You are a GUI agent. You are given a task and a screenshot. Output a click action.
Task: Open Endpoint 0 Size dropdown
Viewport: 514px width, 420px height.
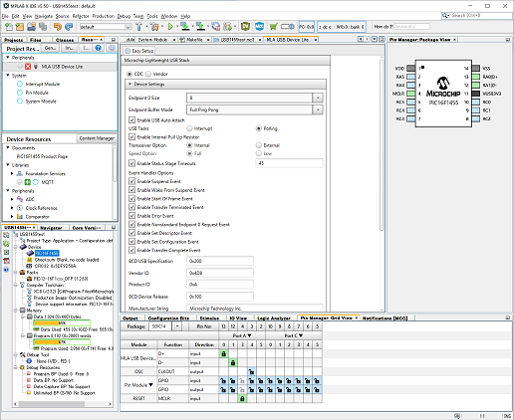coord(318,98)
